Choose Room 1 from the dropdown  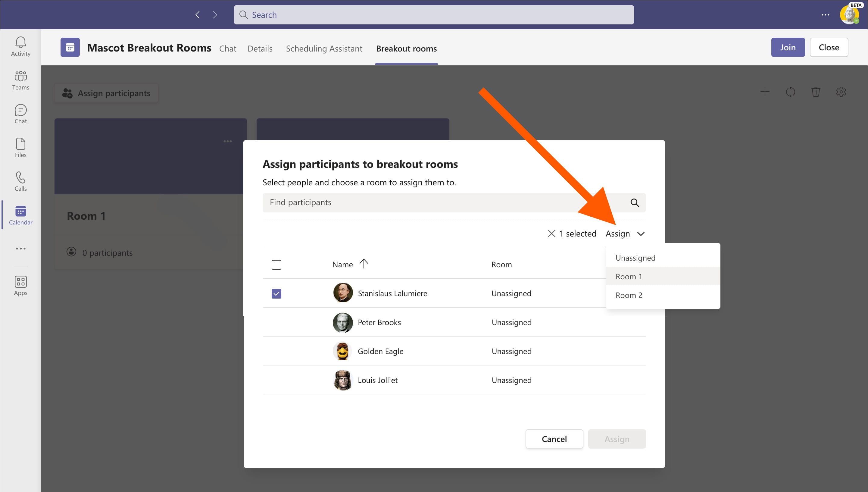tap(629, 276)
